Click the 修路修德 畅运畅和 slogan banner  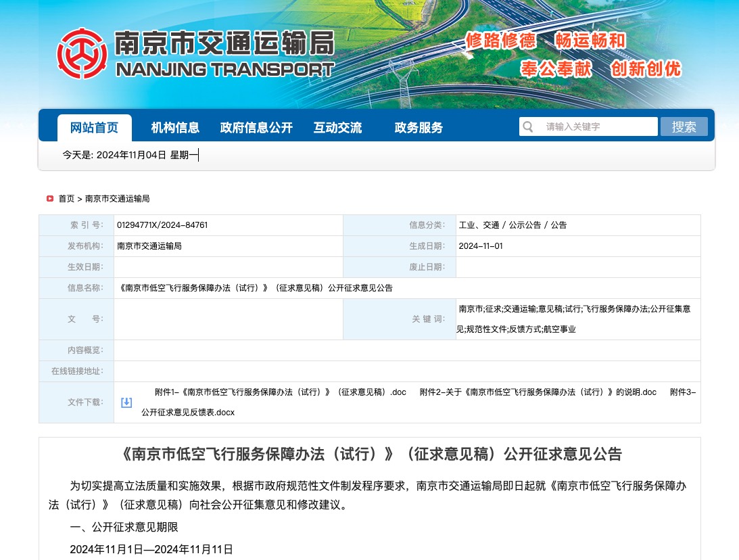(x=545, y=41)
